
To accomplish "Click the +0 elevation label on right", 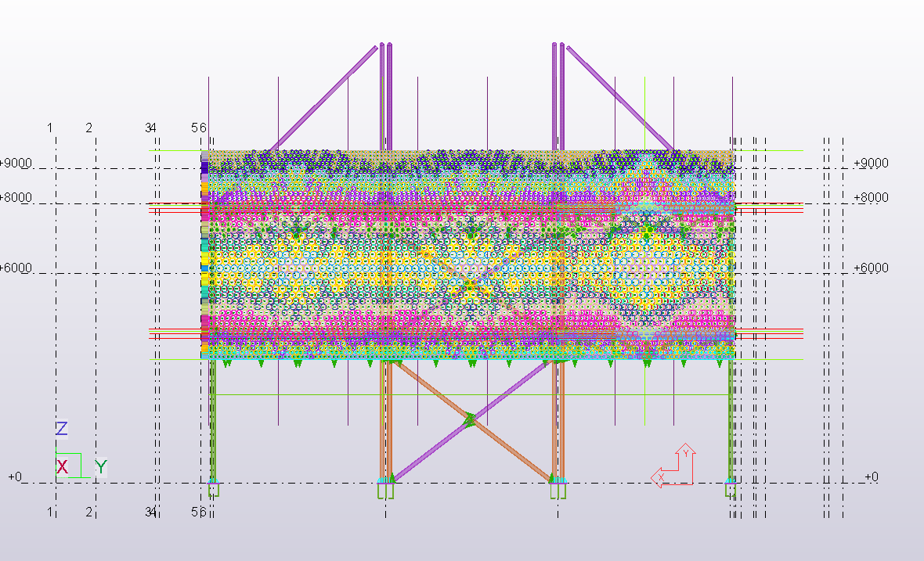I will click(x=871, y=477).
